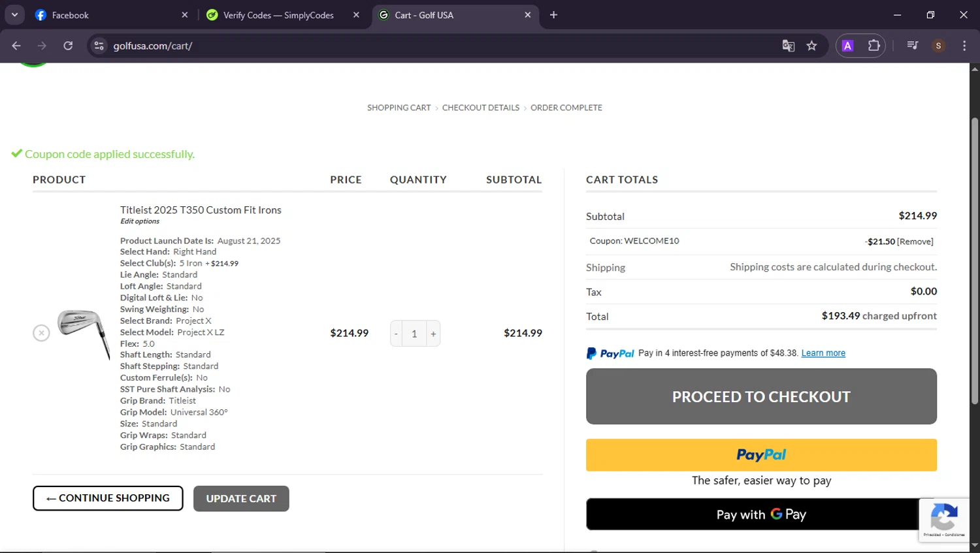Open a new browser tab
Image resolution: width=980 pixels, height=553 pixels.
(553, 15)
